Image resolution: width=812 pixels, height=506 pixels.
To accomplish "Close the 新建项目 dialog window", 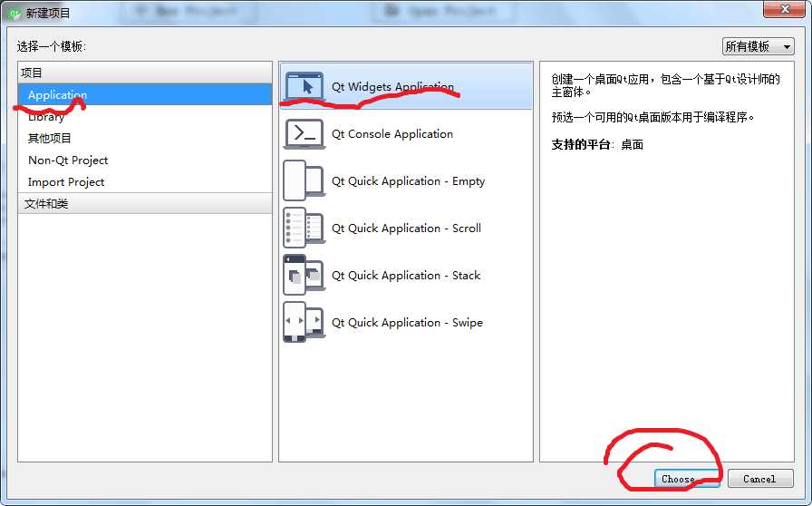I will pos(784,9).
